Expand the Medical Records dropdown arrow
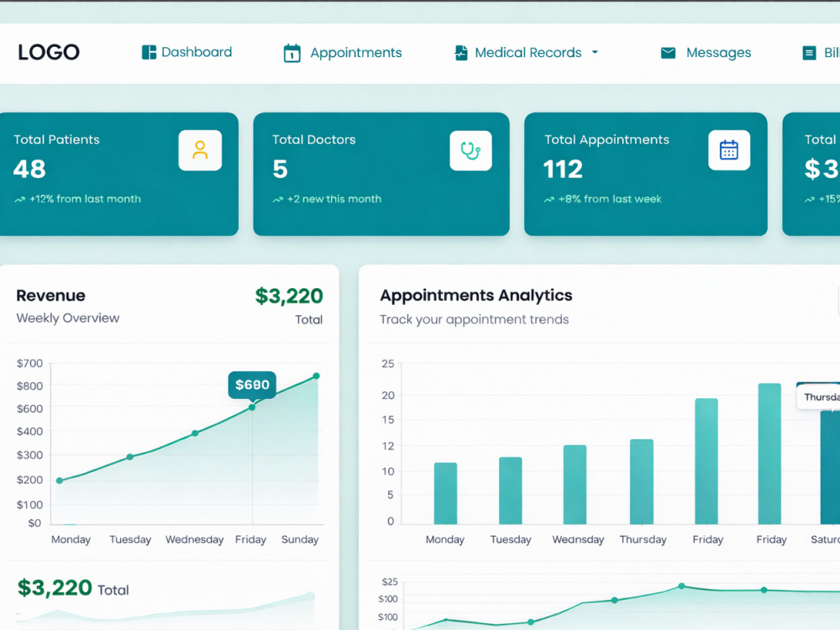This screenshot has width=840, height=630. 595,52
